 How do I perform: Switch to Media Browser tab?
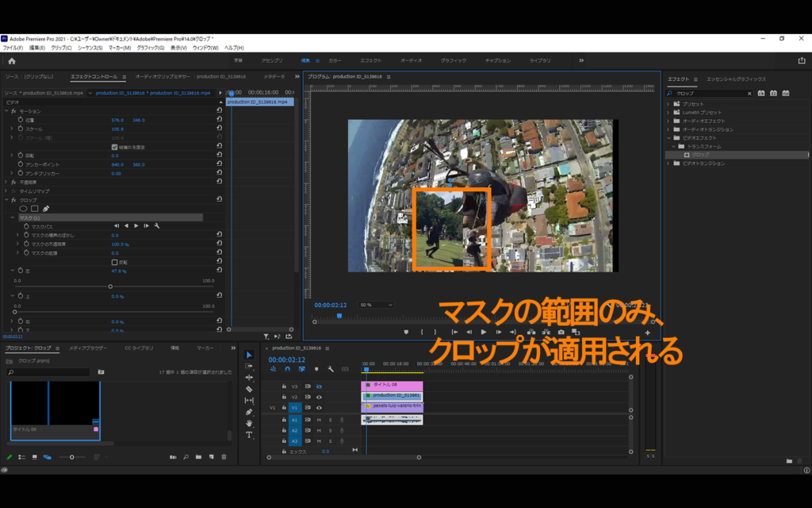click(x=88, y=348)
